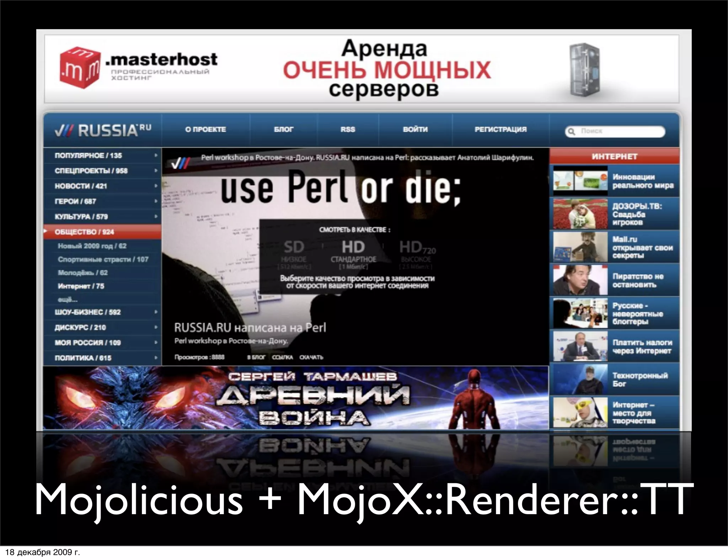This screenshot has width=728, height=560.
Task: Open thumbnail for Русские - невероятные блоггеры
Action: coord(580,313)
